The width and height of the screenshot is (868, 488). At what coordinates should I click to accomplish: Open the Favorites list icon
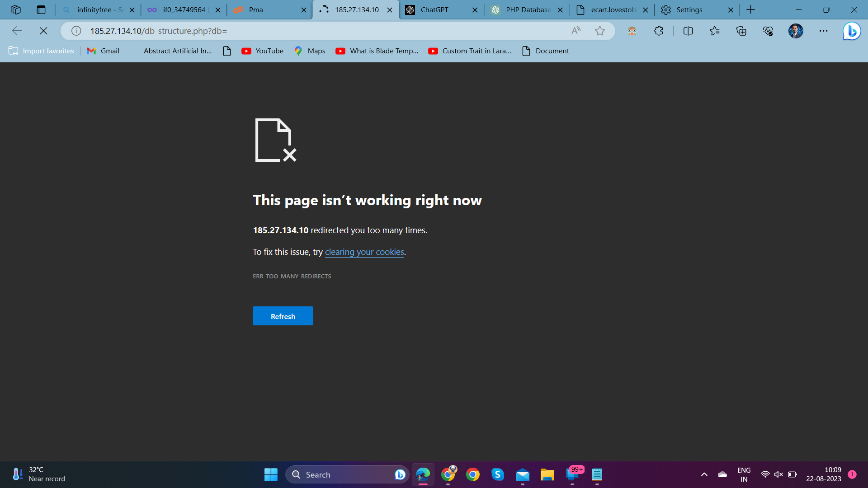tap(715, 31)
